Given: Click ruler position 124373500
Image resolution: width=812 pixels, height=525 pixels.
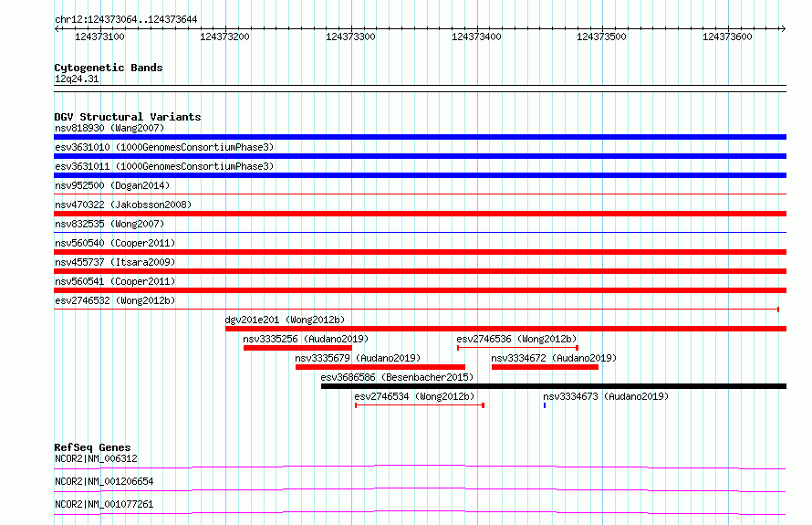Looking at the screenshot, I should (602, 37).
